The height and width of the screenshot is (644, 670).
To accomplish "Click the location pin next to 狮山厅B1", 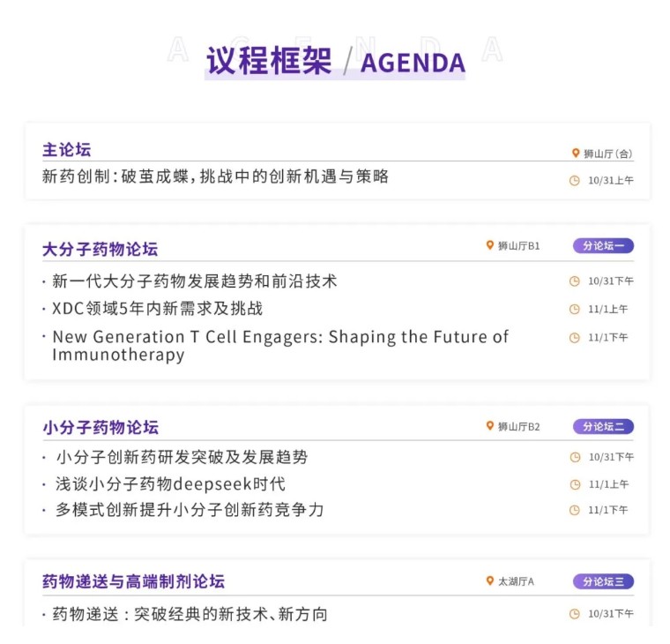I will click(x=490, y=245).
